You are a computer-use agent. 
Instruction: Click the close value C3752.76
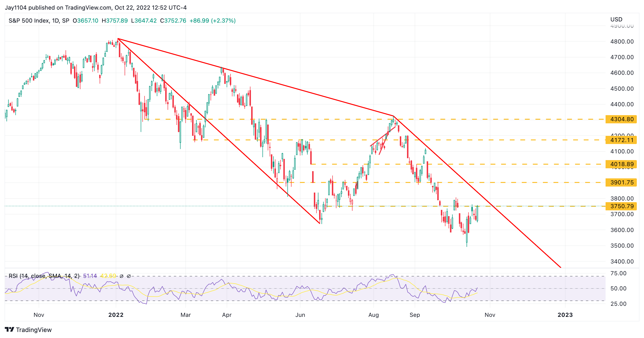(x=173, y=20)
